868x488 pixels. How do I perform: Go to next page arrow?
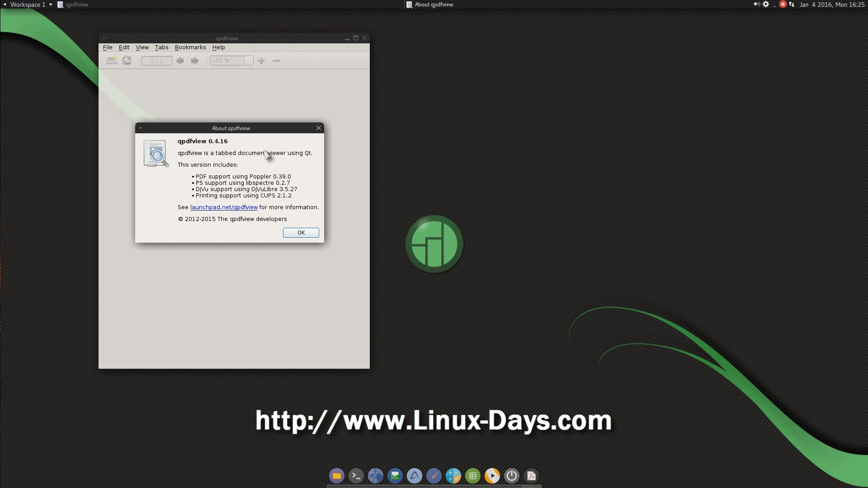[x=195, y=61]
